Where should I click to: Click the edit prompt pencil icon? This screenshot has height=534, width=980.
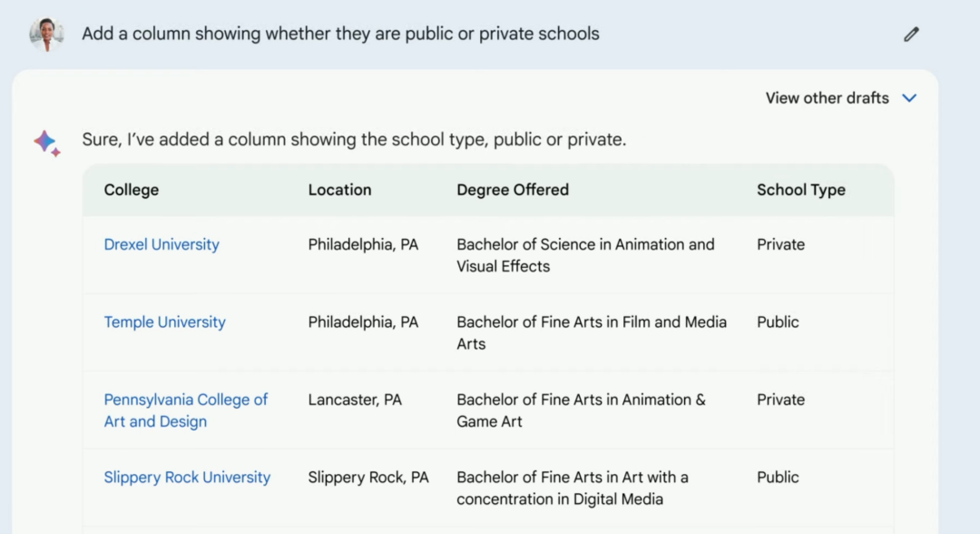click(x=911, y=35)
